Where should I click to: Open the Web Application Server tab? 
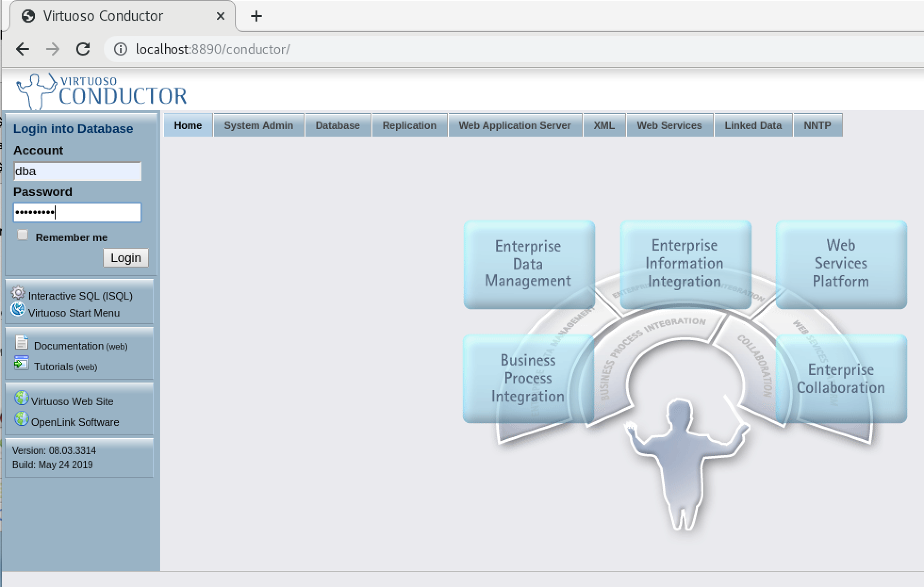click(515, 126)
